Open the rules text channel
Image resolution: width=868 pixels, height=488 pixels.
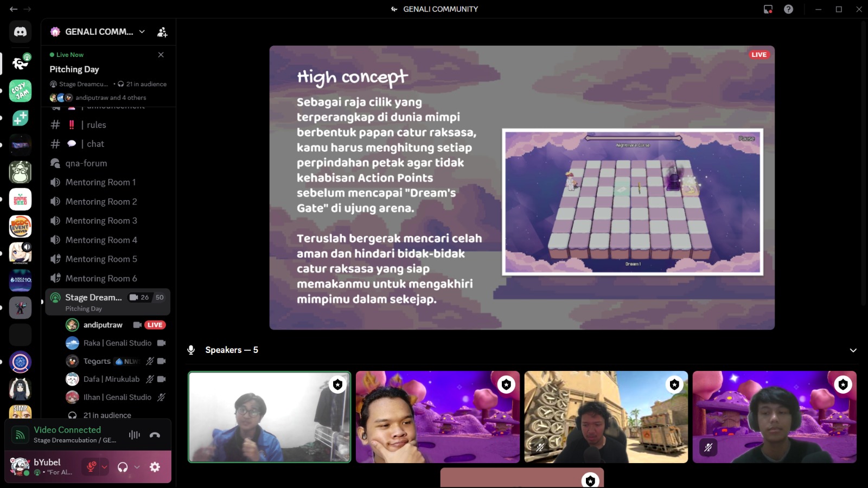[x=108, y=125]
